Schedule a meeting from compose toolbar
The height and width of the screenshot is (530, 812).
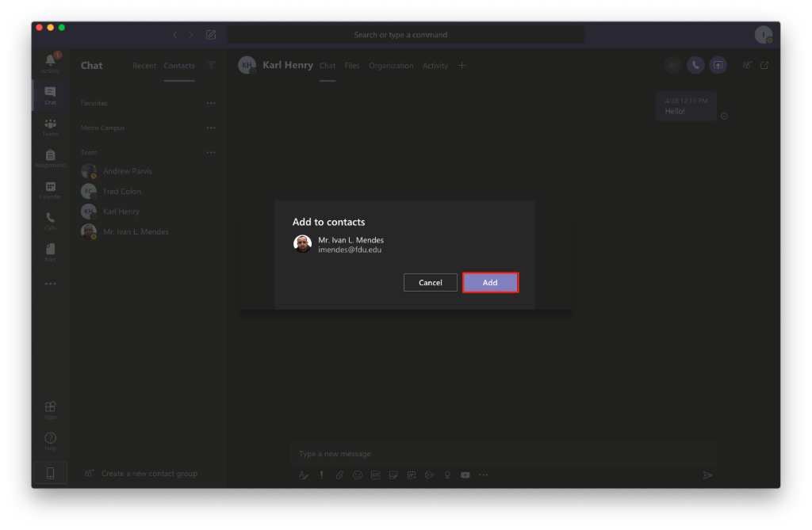pos(412,475)
